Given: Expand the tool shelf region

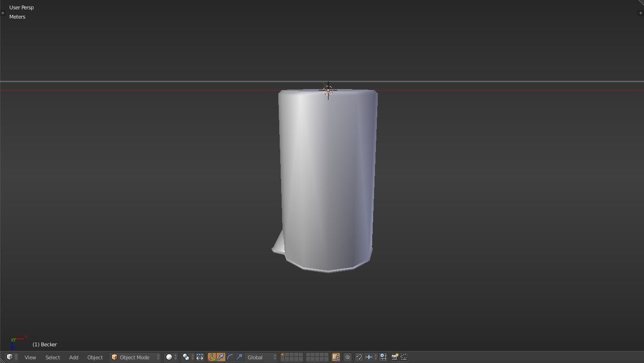Looking at the screenshot, I should point(3,13).
